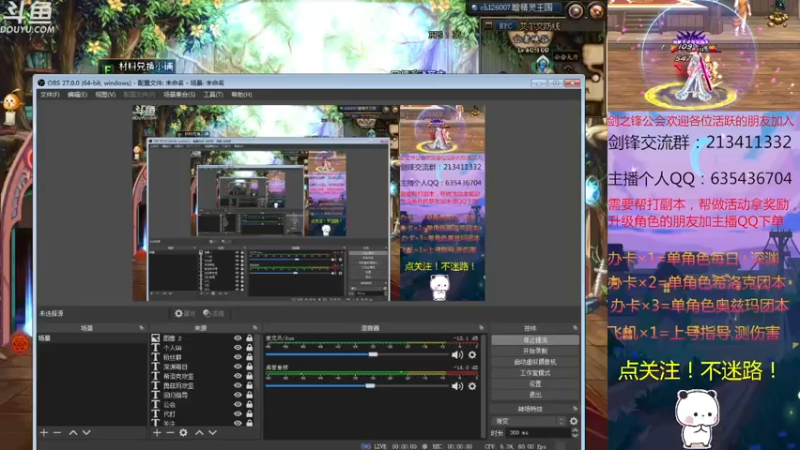Open the 场景集合(S) menu
The image size is (800, 450).
coord(179,94)
